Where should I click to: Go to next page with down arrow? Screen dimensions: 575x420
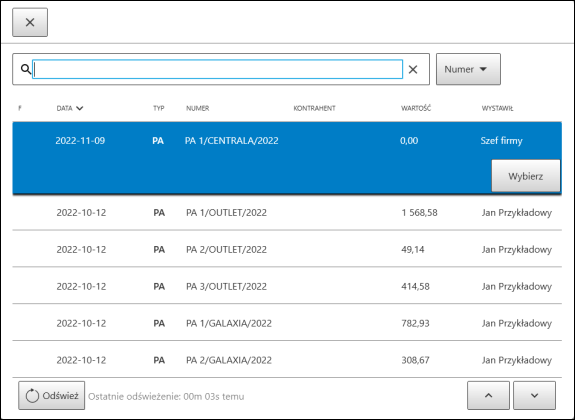pyautogui.click(x=534, y=395)
